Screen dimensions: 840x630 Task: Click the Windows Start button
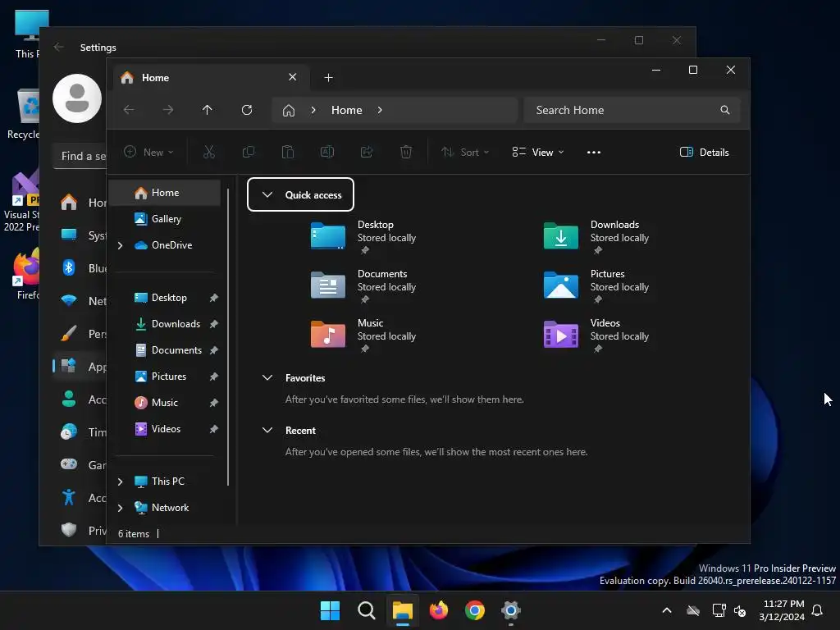tap(330, 610)
